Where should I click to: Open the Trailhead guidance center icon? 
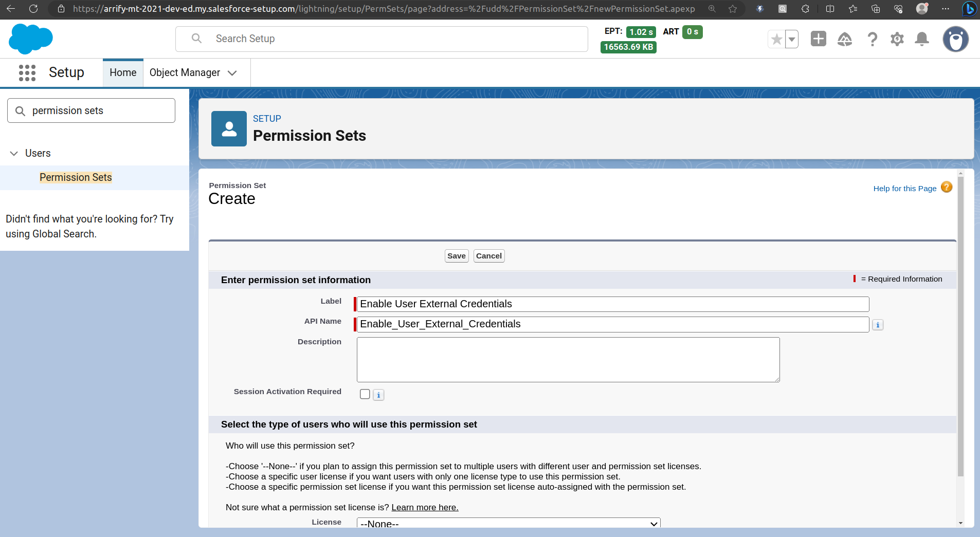845,39
